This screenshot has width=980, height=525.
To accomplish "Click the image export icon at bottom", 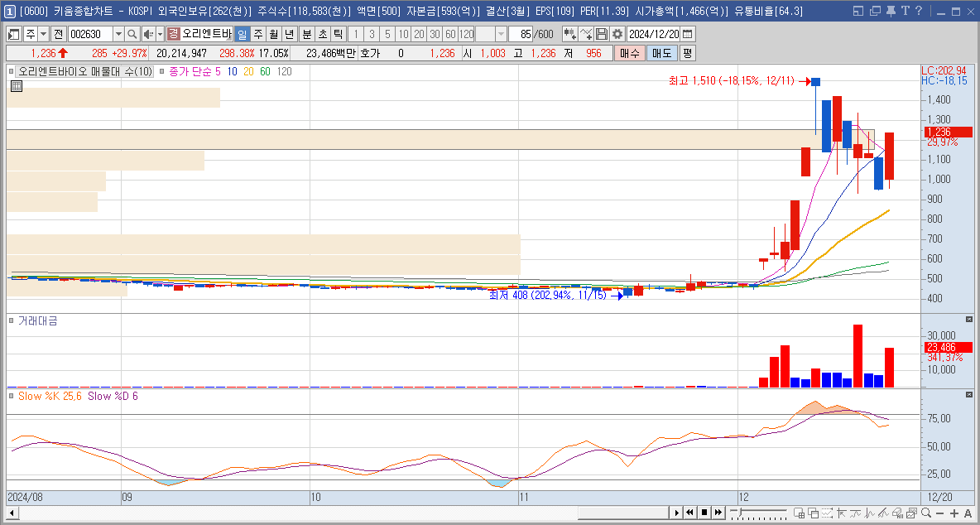I will [911, 513].
